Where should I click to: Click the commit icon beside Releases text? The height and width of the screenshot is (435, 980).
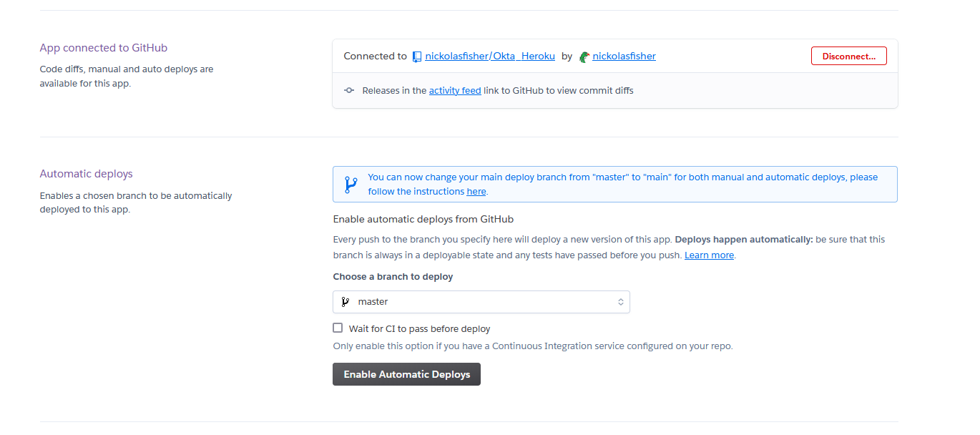(x=349, y=91)
